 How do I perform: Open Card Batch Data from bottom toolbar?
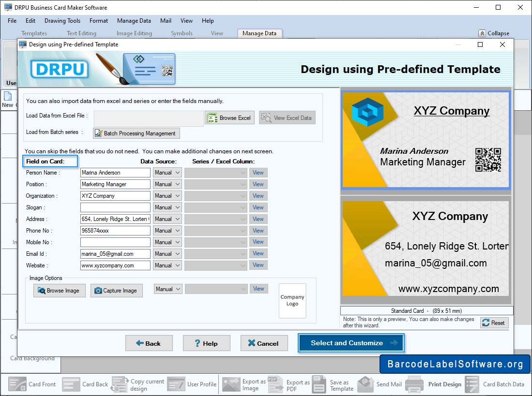tap(495, 384)
